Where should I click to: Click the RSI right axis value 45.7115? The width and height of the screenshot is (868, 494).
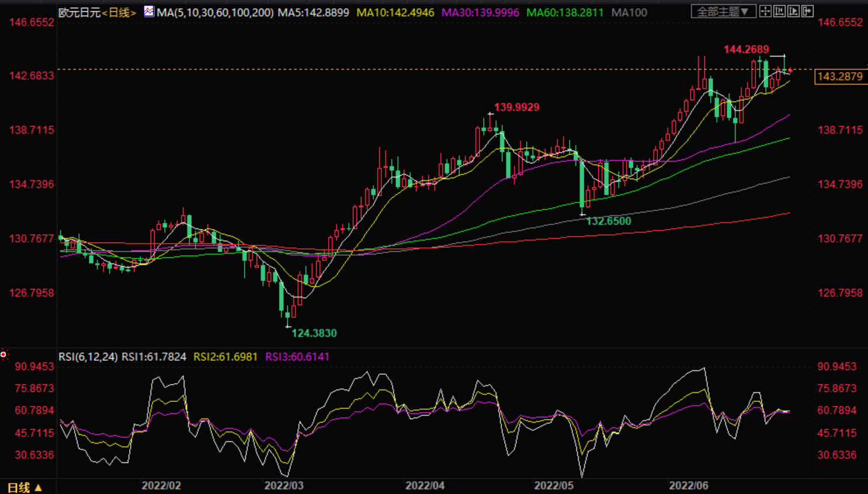tap(837, 433)
